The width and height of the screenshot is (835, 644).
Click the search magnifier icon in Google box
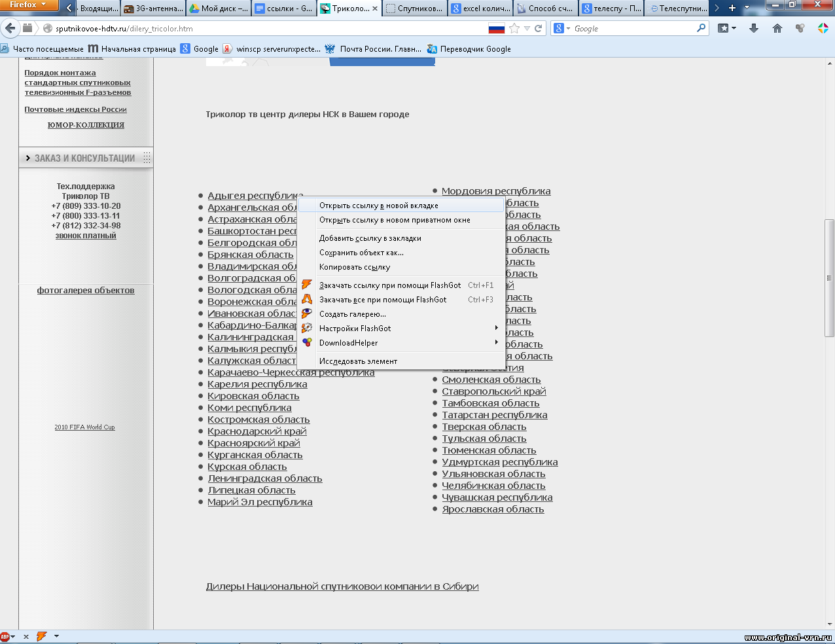pyautogui.click(x=702, y=28)
